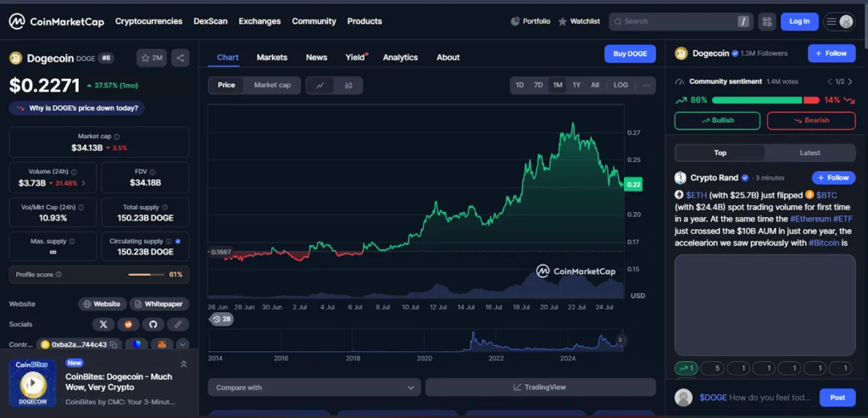The height and width of the screenshot is (418, 868).
Task: Open Community menu in header
Action: (314, 21)
